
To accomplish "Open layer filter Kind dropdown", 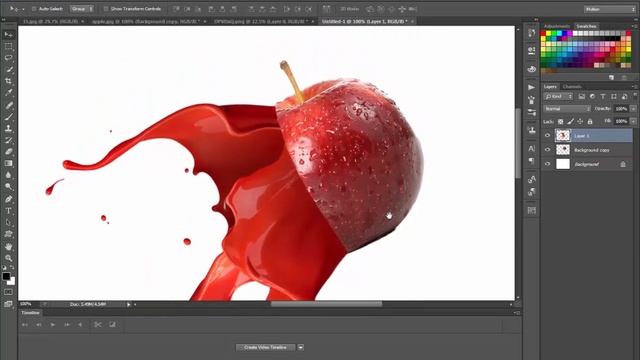I will (x=558, y=97).
